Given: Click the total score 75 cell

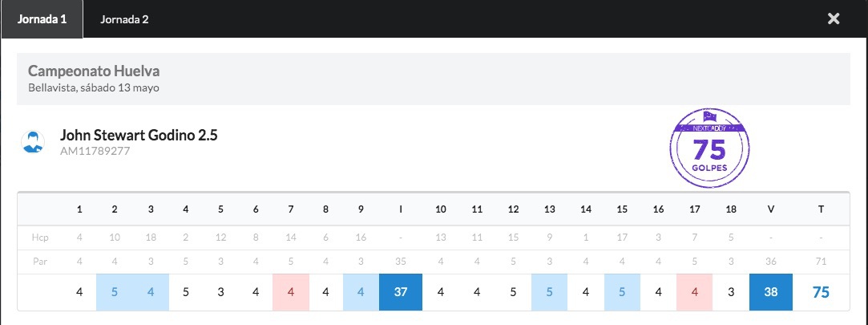Looking at the screenshot, I should [x=821, y=292].
